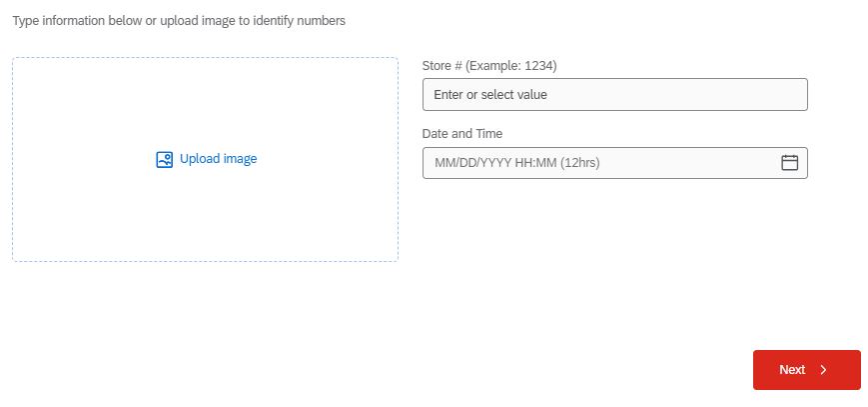This screenshot has height=407, width=868.
Task: Click the 'Enter or select value' placeholder
Action: tap(490, 95)
